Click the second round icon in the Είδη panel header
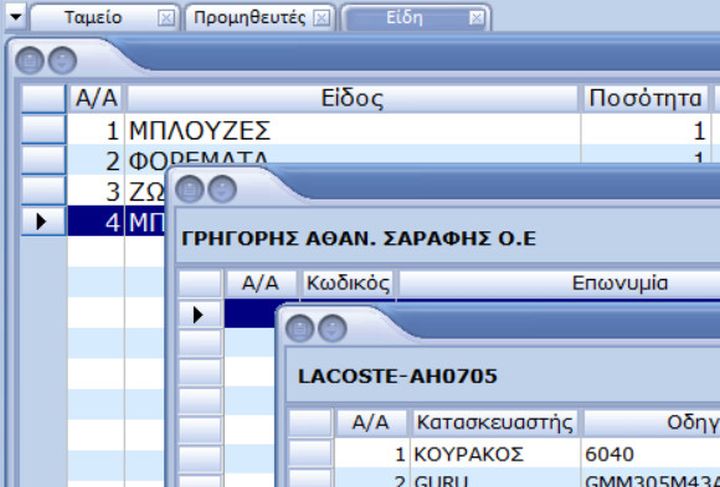 point(62,60)
